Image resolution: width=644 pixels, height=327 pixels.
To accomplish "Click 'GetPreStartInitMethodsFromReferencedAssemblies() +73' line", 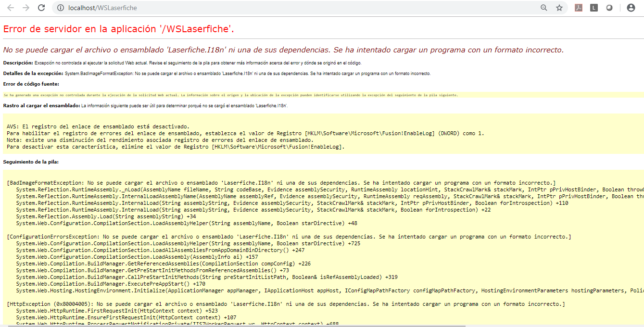I will click(x=152, y=270).
